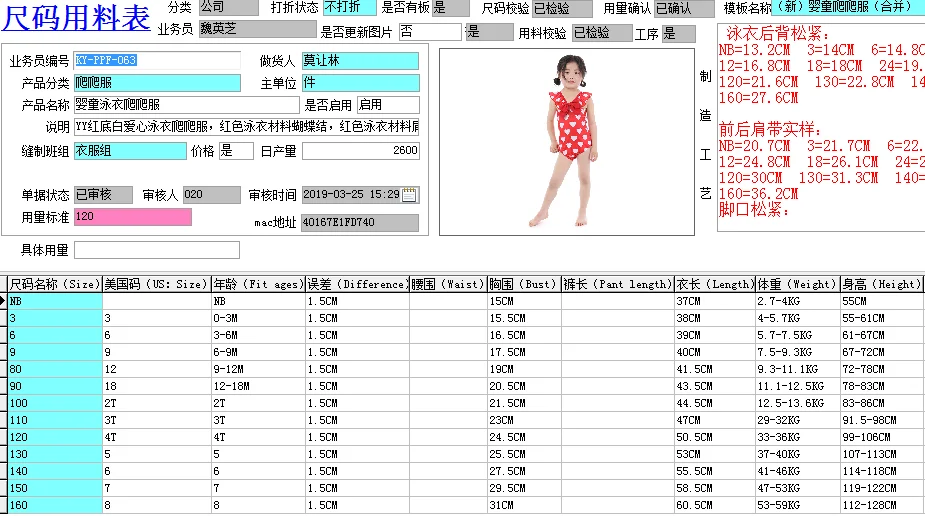Select the 缝制班组 field 衣服组

coord(130,150)
